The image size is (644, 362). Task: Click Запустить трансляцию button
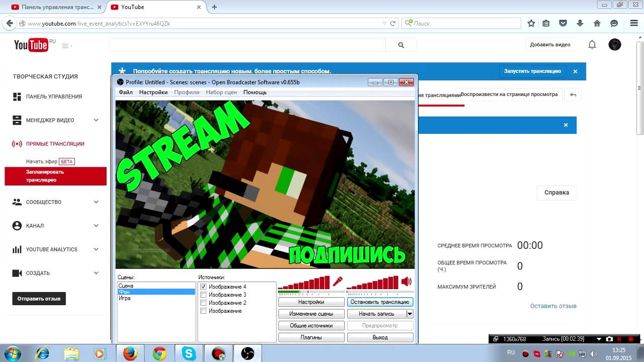pyautogui.click(x=532, y=71)
